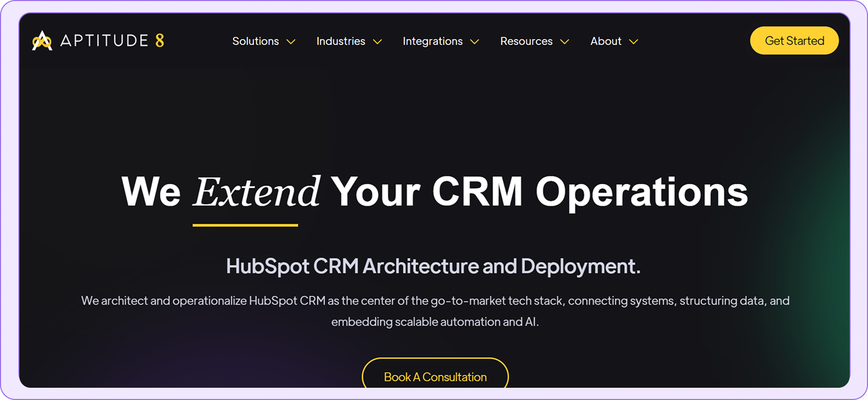868x400 pixels.
Task: Click the HubSpot CRM Architecture and Deployment subheading
Action: 433,266
